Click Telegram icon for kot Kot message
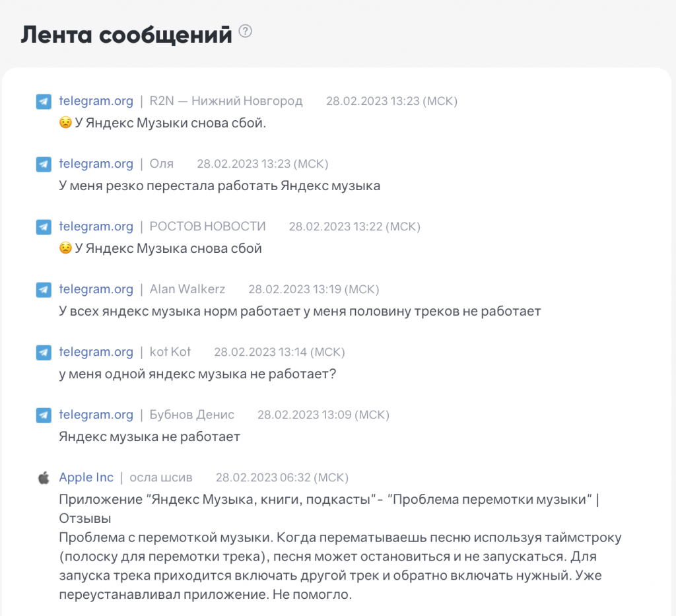 [44, 353]
